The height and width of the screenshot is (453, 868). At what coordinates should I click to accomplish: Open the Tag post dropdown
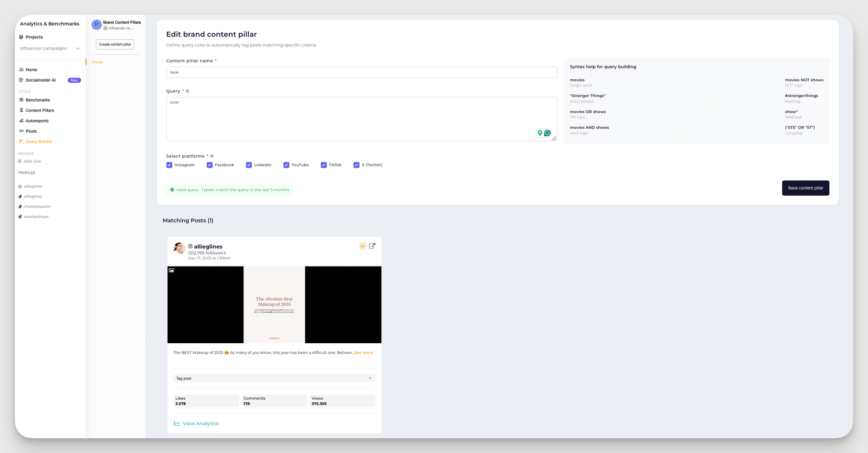point(274,378)
